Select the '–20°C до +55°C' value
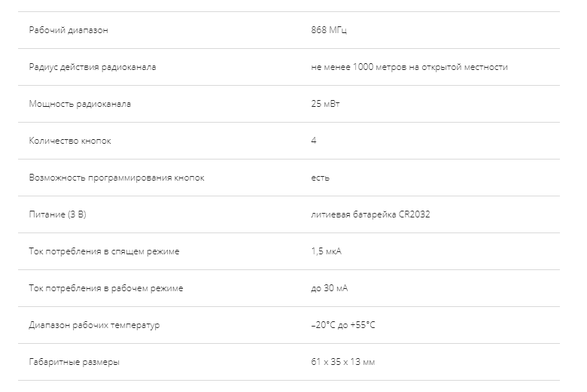This screenshot has width=587, height=392. coord(342,326)
